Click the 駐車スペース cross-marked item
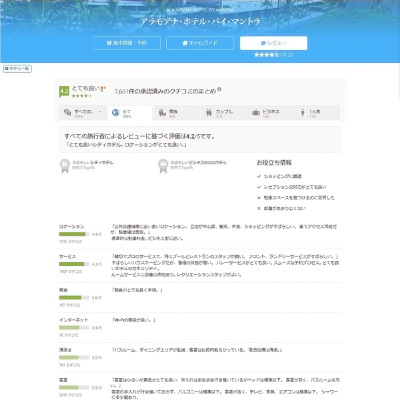400x400 pixels. tap(296, 198)
